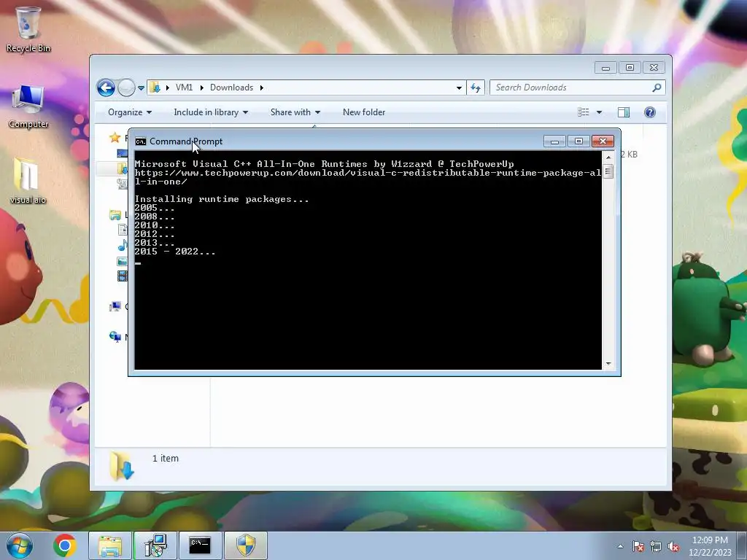This screenshot has height=560, width=747.
Task: Open the network tray icon
Action: click(x=656, y=547)
